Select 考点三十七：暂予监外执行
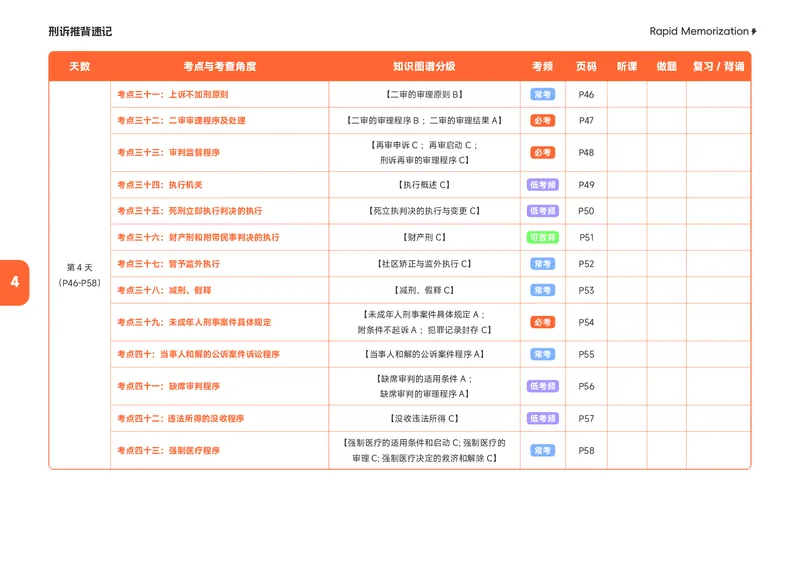 168,264
